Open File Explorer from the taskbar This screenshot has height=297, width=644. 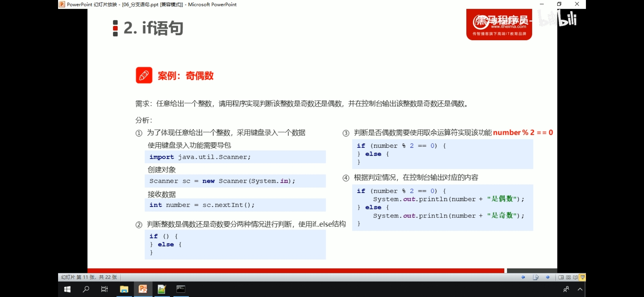coord(124,289)
